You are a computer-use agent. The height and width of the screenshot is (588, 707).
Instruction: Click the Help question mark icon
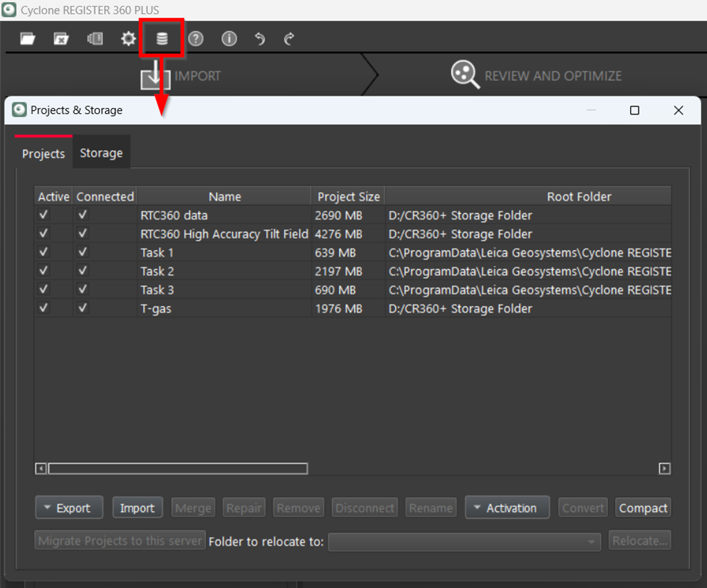196,39
